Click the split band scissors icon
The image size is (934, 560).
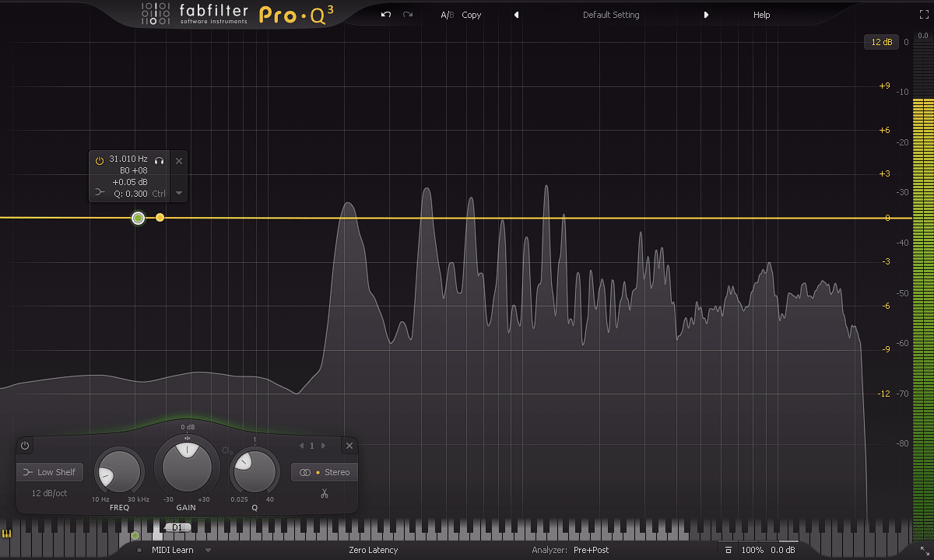point(325,493)
